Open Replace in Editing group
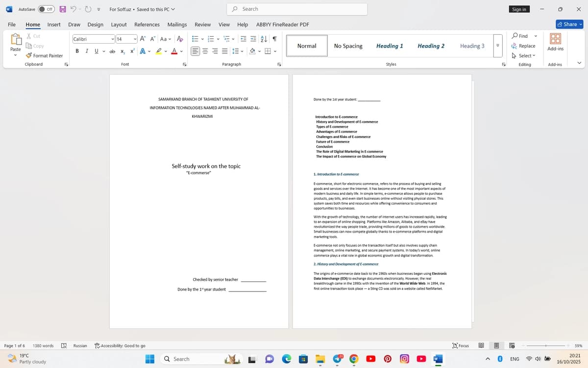The image size is (588, 368). click(x=523, y=46)
